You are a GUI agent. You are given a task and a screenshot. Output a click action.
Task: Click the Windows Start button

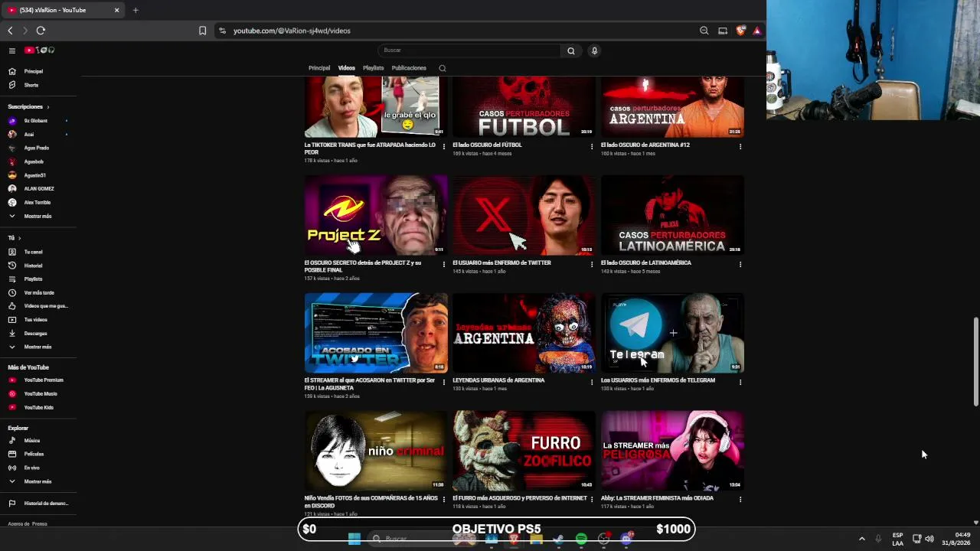(354, 540)
